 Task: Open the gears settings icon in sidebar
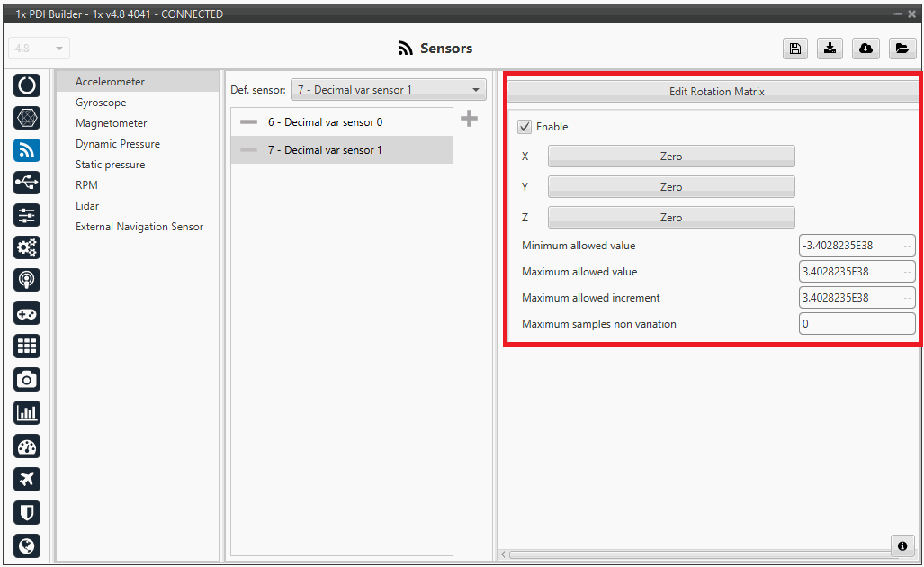click(x=27, y=247)
